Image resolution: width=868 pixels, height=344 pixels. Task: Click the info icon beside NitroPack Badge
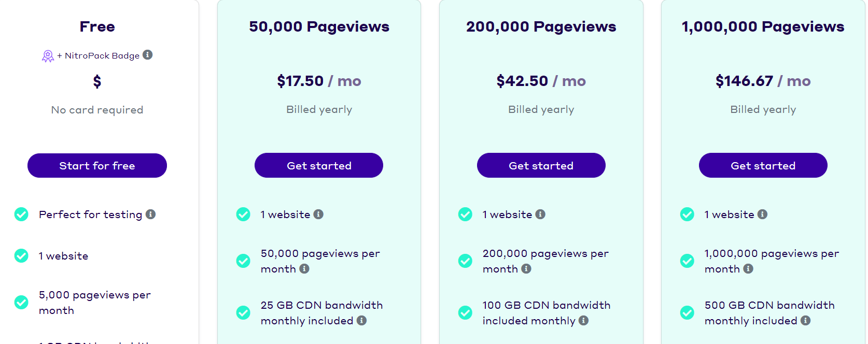148,55
